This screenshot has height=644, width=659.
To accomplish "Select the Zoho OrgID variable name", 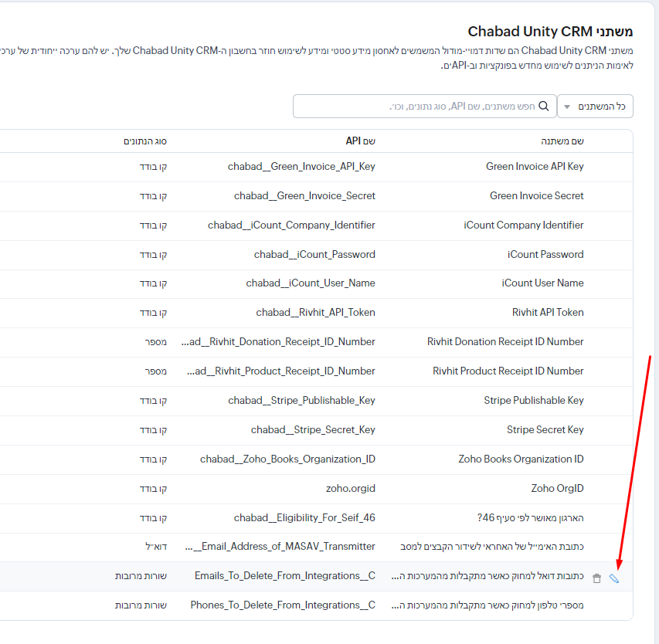I will pos(557,489).
